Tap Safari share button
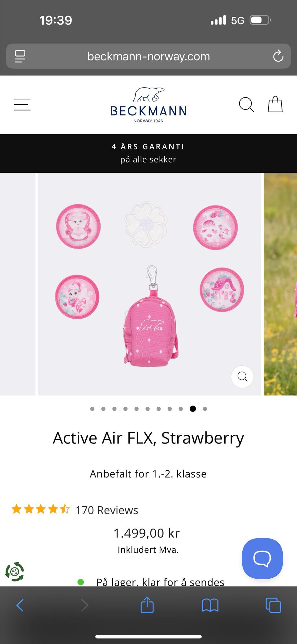This screenshot has height=644, width=297. point(147,605)
